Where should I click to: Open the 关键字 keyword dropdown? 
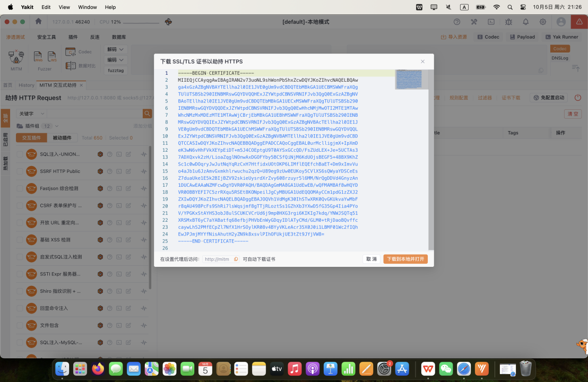coord(32,114)
